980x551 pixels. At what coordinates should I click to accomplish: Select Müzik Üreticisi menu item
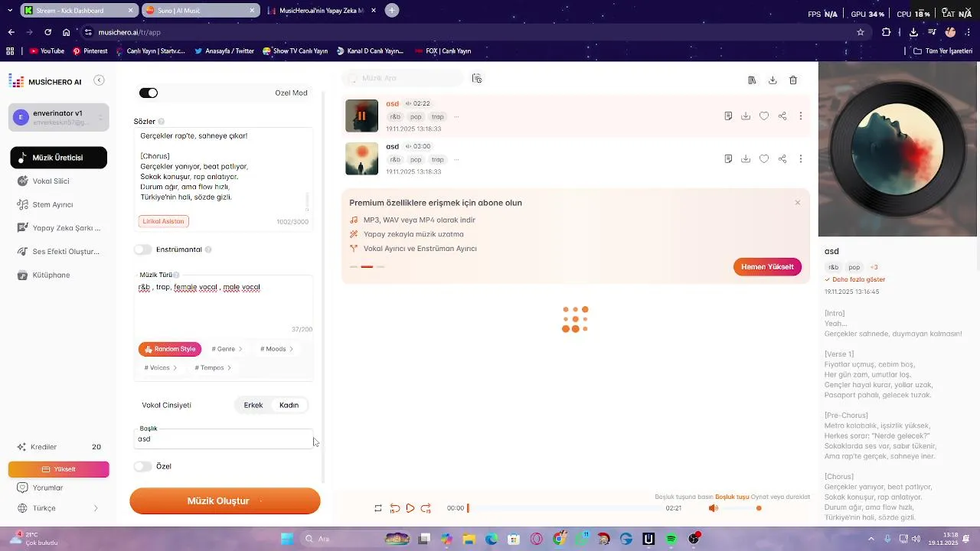58,158
